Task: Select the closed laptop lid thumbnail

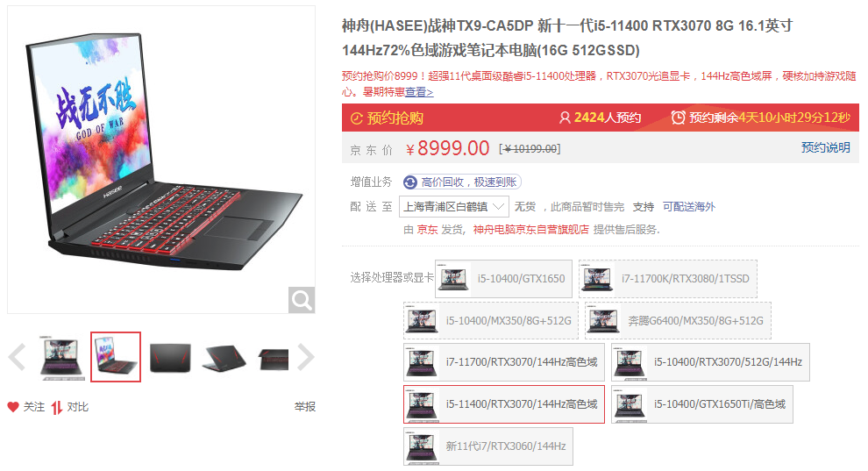Action: click(x=170, y=357)
